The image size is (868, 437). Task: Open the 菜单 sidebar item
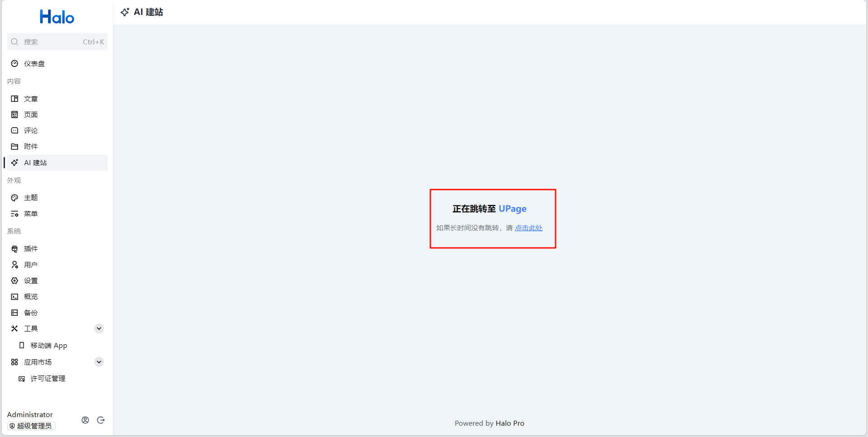[57, 214]
